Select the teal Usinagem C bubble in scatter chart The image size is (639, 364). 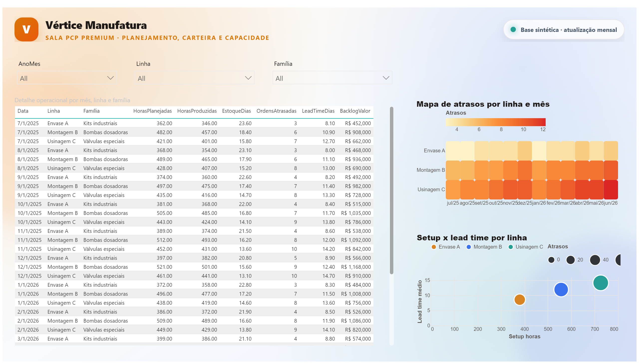click(601, 283)
